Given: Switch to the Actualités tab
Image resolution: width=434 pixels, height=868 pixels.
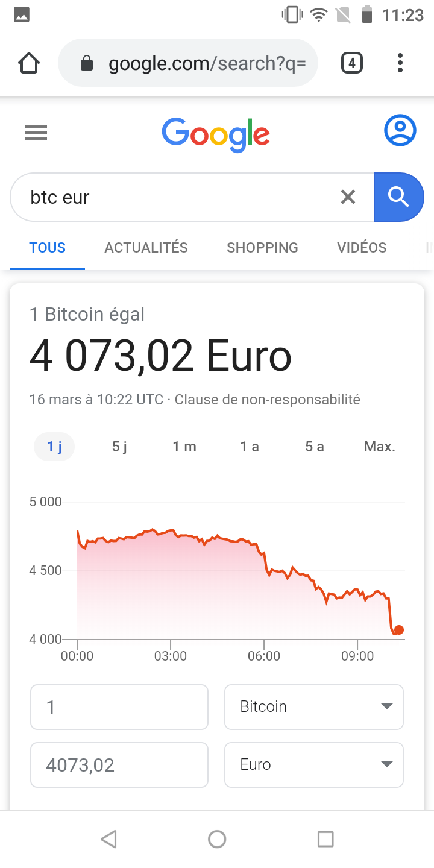Looking at the screenshot, I should [x=146, y=248].
